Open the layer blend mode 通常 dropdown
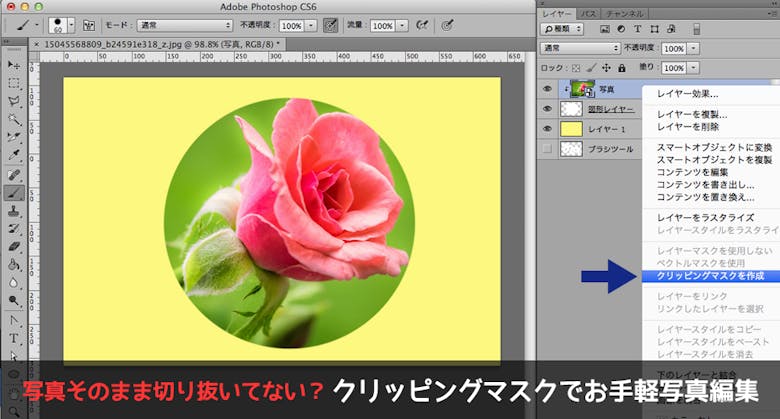The image size is (780, 419). click(579, 48)
